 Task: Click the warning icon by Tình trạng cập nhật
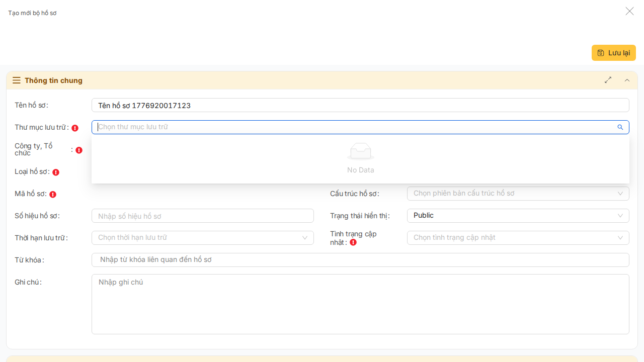[353, 242]
